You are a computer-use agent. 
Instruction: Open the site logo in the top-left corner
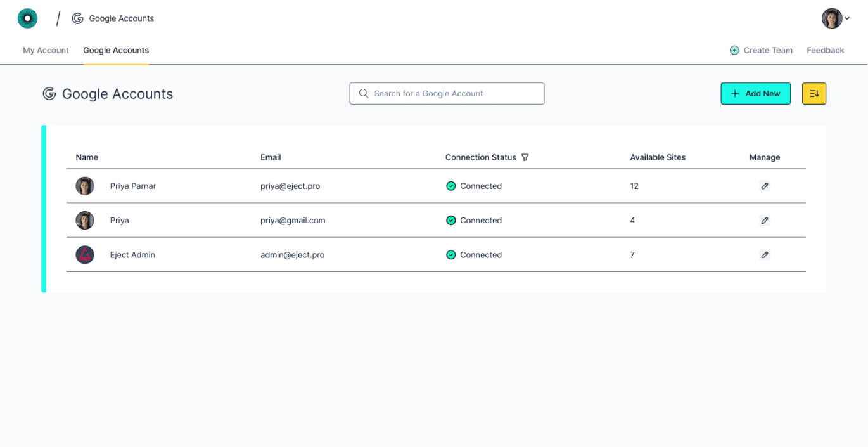tap(27, 18)
